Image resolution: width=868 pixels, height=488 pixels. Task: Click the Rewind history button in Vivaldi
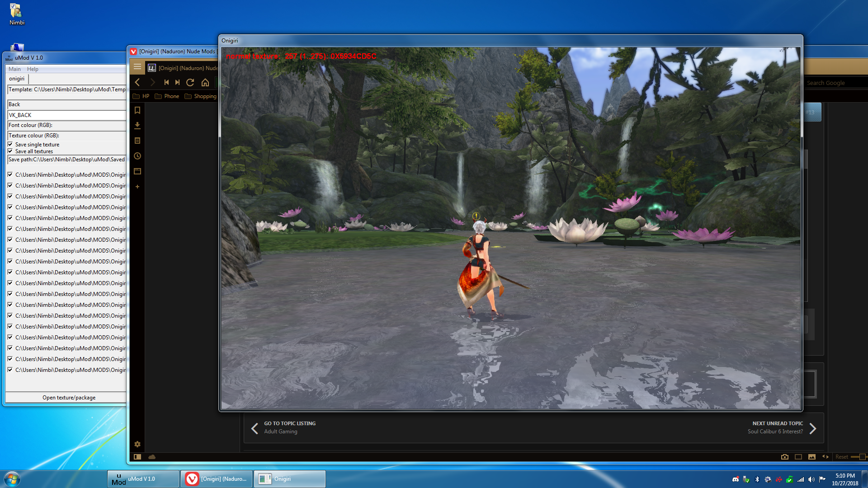(166, 82)
